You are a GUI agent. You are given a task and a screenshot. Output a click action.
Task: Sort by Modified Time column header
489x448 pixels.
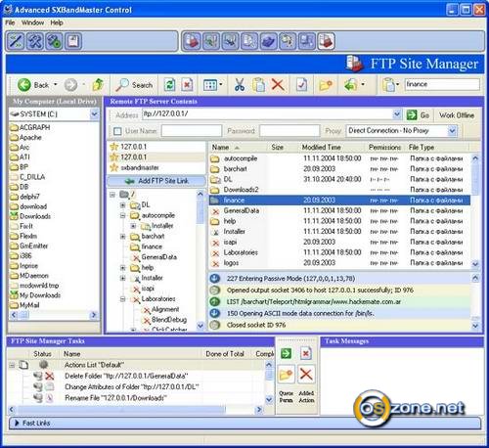pyautogui.click(x=332, y=148)
